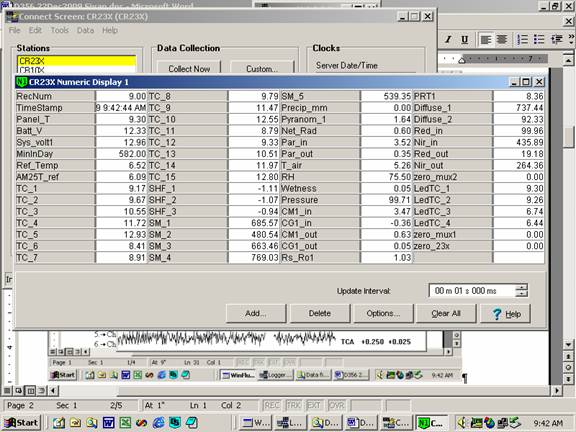The height and width of the screenshot is (432, 576).
Task: Click the Update Interval time field
Action: coord(472,291)
